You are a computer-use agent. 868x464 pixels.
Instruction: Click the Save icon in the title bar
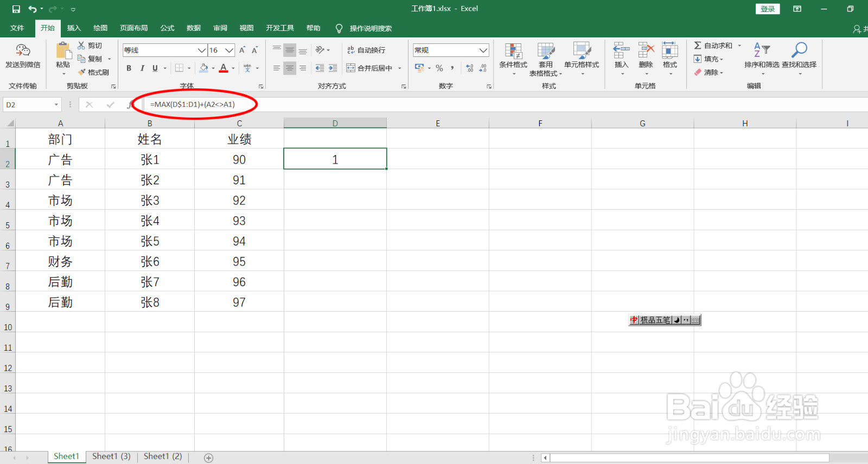click(x=16, y=9)
